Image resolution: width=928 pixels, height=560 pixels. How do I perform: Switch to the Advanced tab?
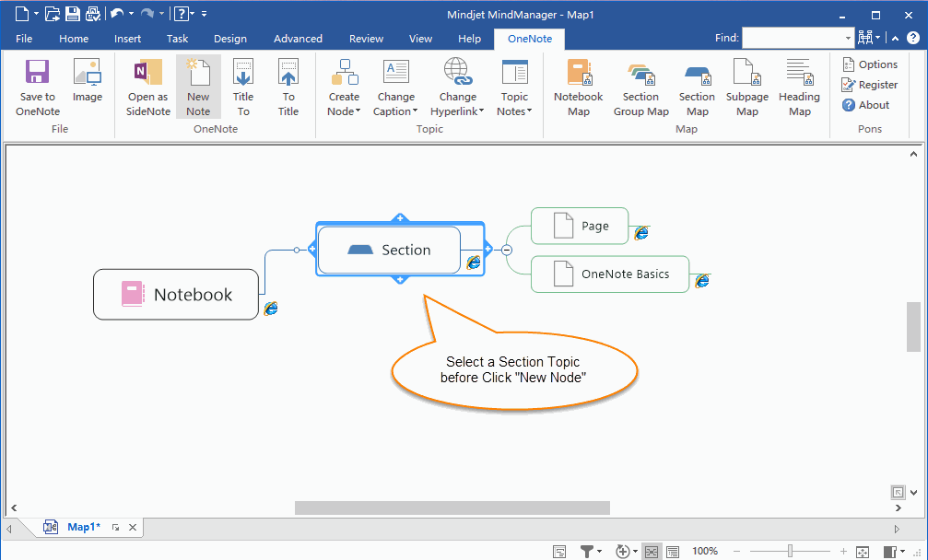point(298,39)
